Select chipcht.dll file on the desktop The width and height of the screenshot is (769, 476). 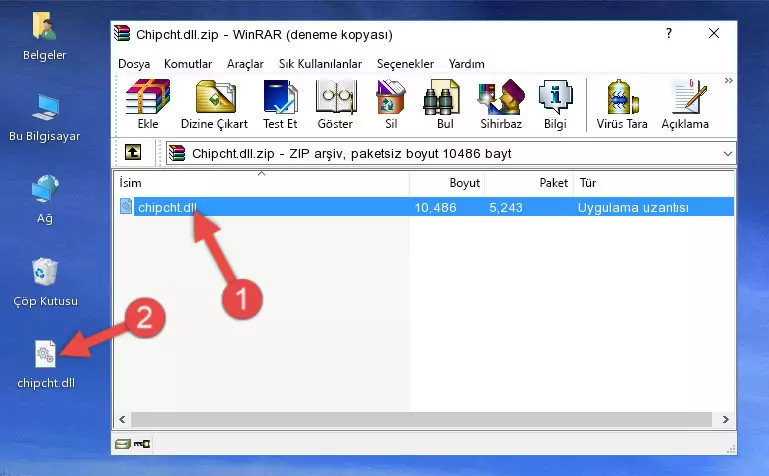(46, 365)
